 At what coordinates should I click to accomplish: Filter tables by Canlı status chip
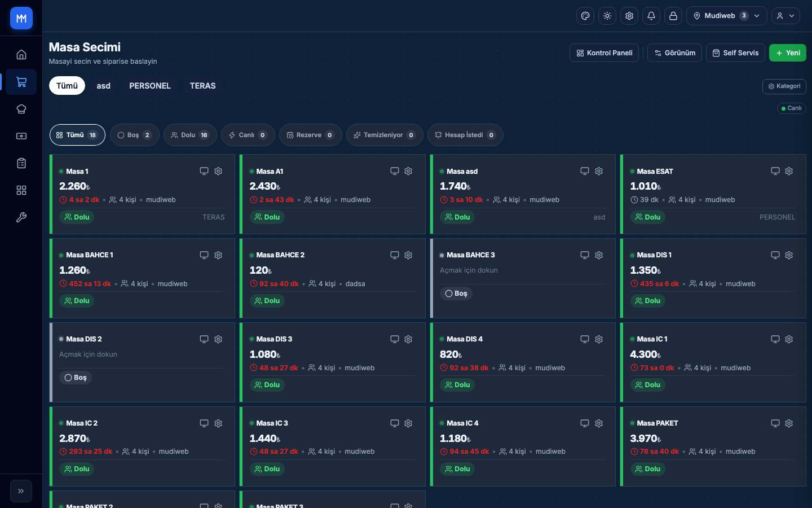[x=248, y=135]
